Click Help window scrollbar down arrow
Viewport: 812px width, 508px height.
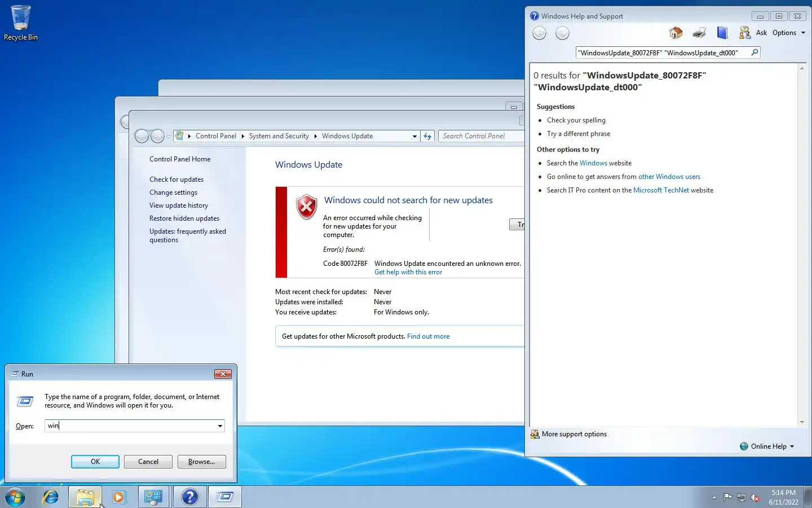802,422
